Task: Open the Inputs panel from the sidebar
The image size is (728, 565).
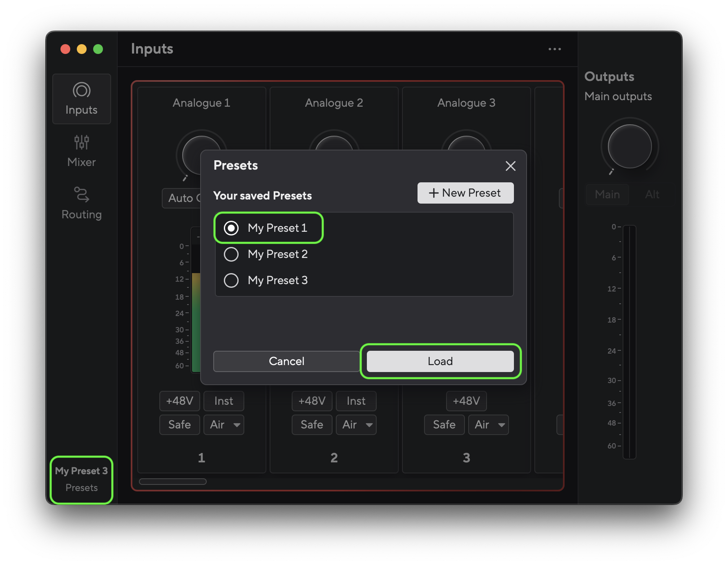Action: click(x=81, y=98)
